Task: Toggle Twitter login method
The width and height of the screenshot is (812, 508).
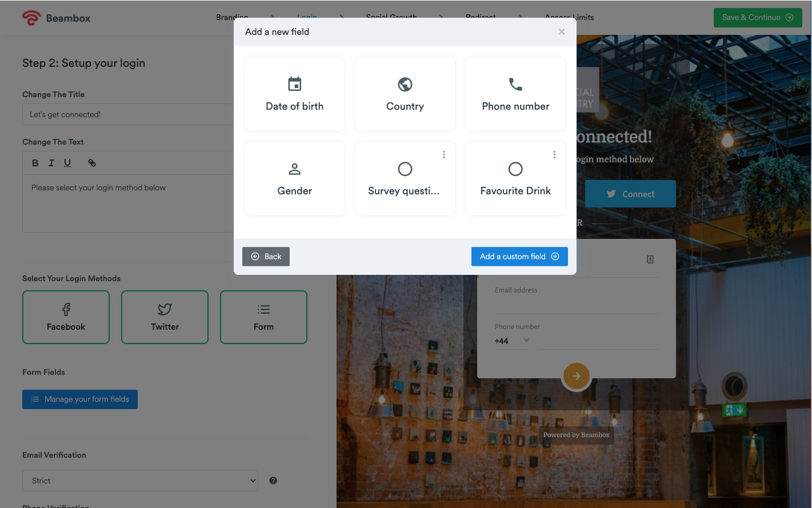Action: pyautogui.click(x=165, y=317)
